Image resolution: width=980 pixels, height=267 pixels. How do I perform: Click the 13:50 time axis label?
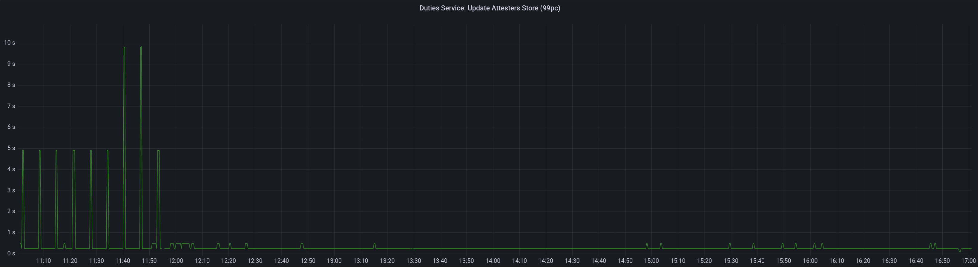tap(467, 261)
